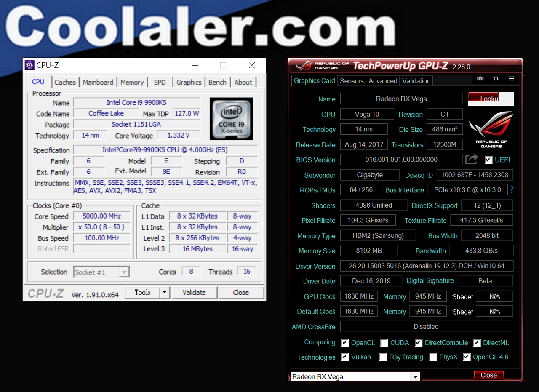
Task: Switch to the Mainboard tab
Action: 98,83
